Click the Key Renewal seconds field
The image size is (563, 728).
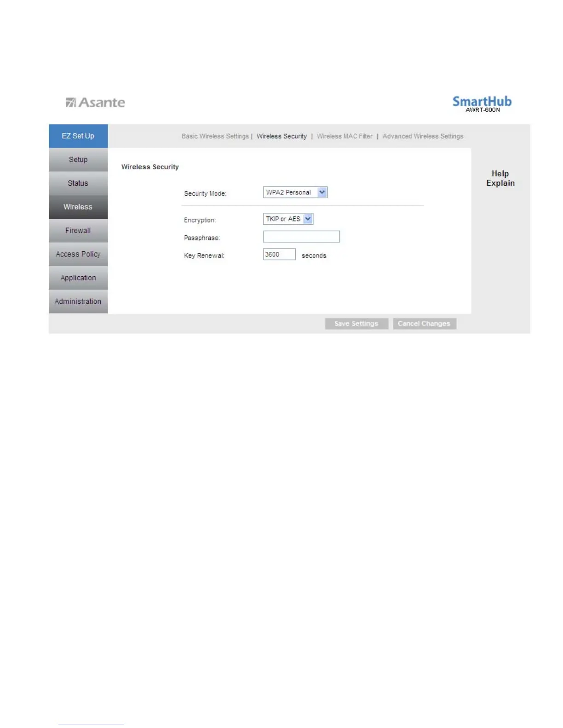(279, 255)
